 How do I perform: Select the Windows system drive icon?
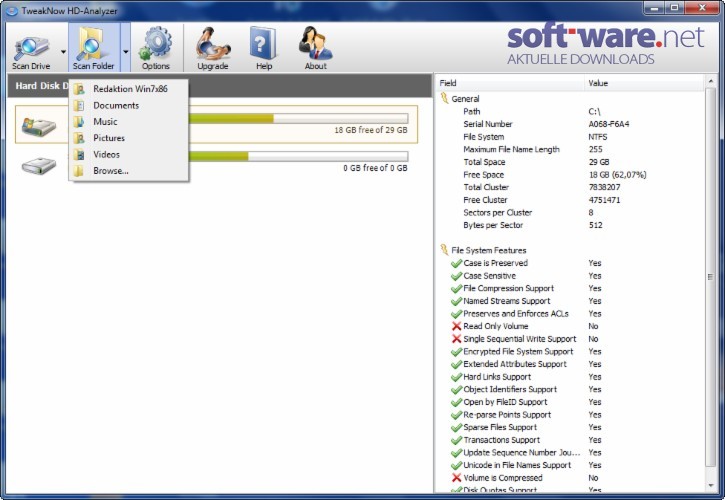pos(39,125)
